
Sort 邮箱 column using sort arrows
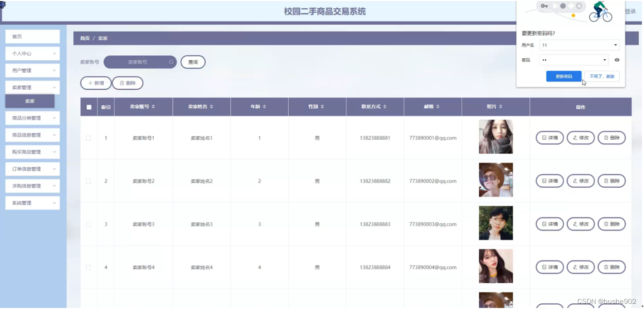(438, 107)
